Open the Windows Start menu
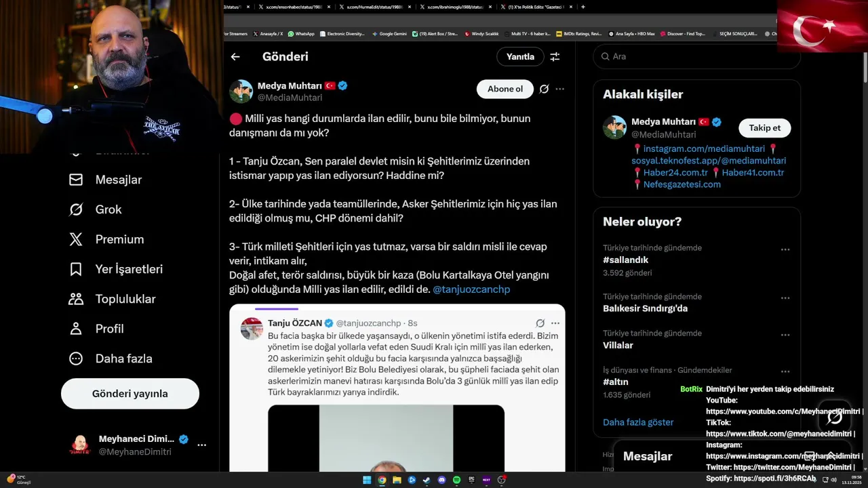This screenshot has width=868, height=488. 367,480
